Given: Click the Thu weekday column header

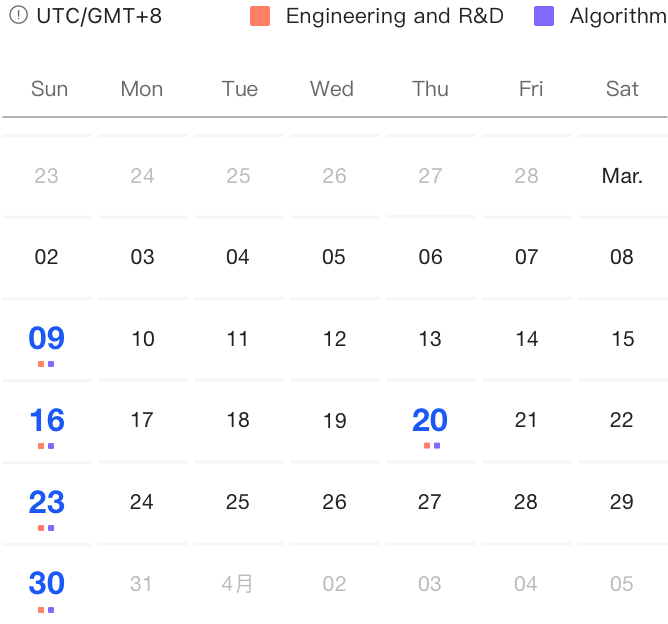Looking at the screenshot, I should tap(430, 89).
